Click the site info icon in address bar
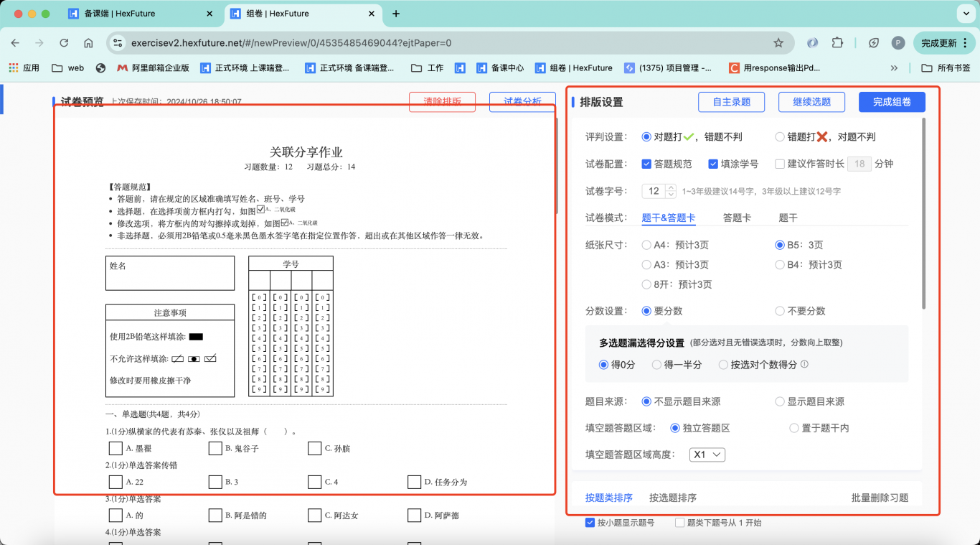Image resolution: width=980 pixels, height=545 pixels. [x=118, y=43]
